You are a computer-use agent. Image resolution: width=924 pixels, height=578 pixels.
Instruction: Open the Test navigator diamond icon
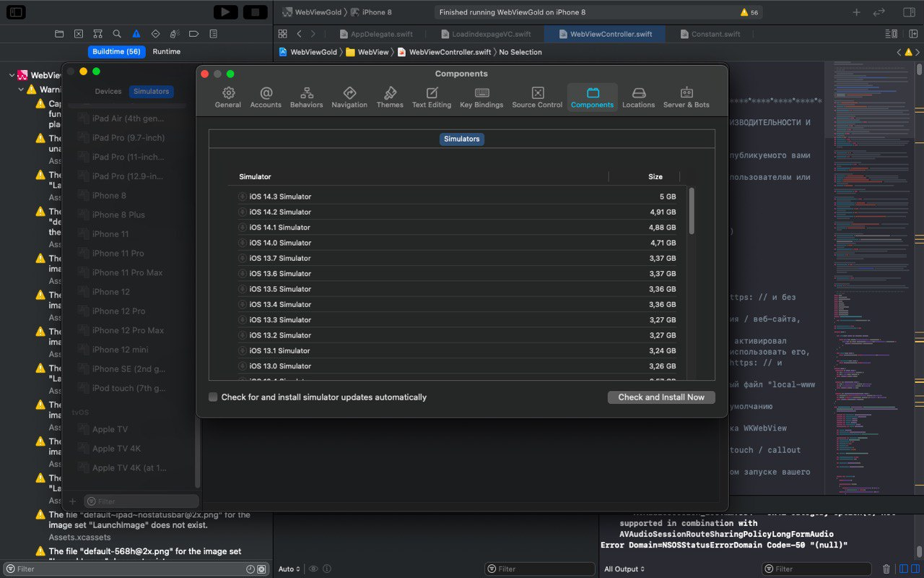click(x=155, y=34)
